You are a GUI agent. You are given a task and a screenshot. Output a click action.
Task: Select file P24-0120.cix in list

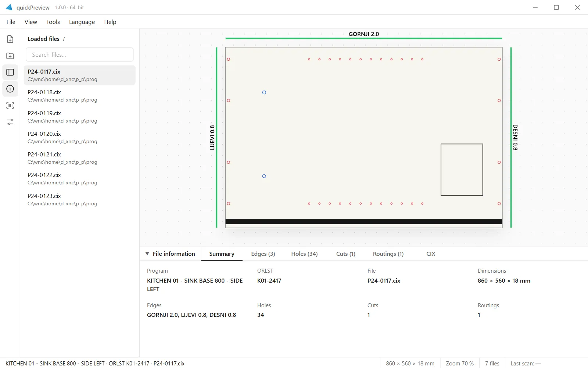click(x=80, y=137)
